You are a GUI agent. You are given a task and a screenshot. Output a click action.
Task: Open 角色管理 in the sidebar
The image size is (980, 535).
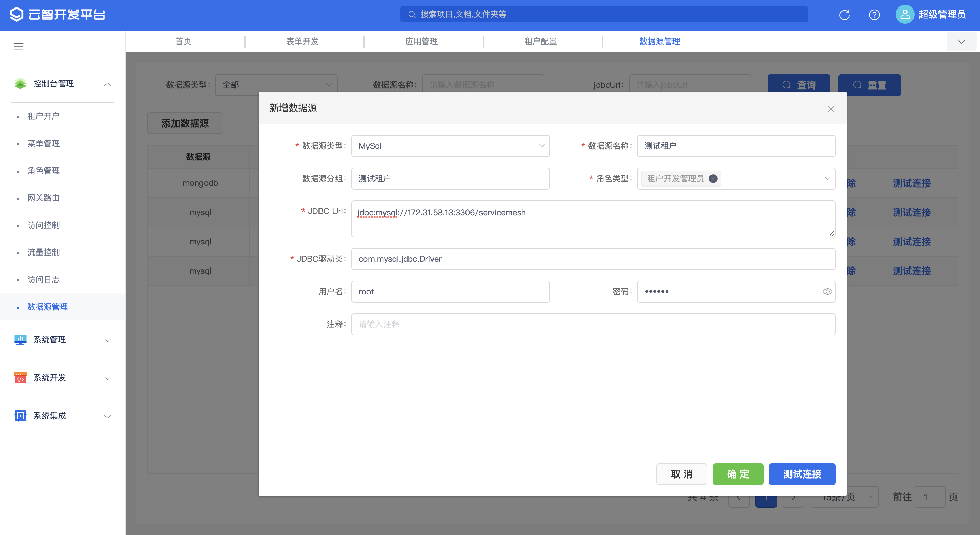[x=43, y=171]
